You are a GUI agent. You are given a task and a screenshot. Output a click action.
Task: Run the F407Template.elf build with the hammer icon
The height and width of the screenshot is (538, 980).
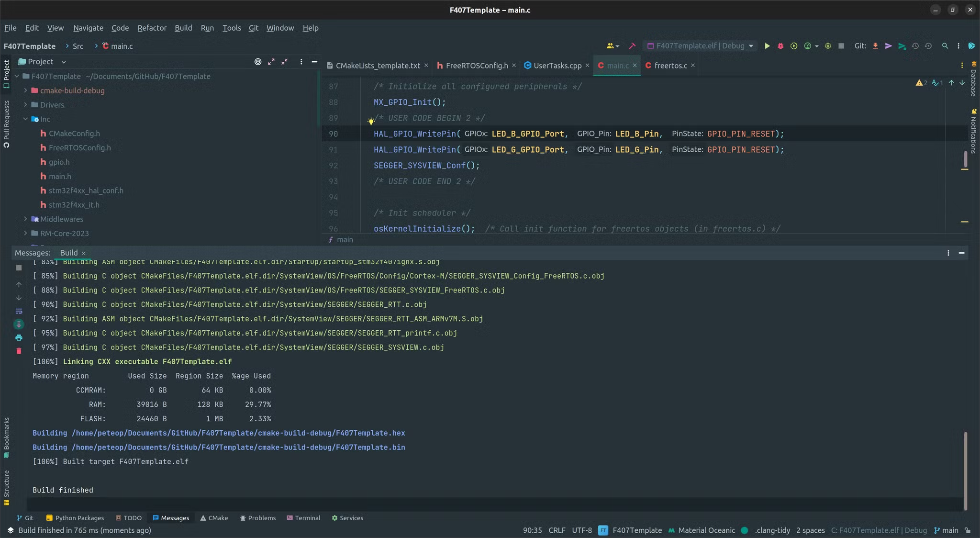click(x=632, y=45)
